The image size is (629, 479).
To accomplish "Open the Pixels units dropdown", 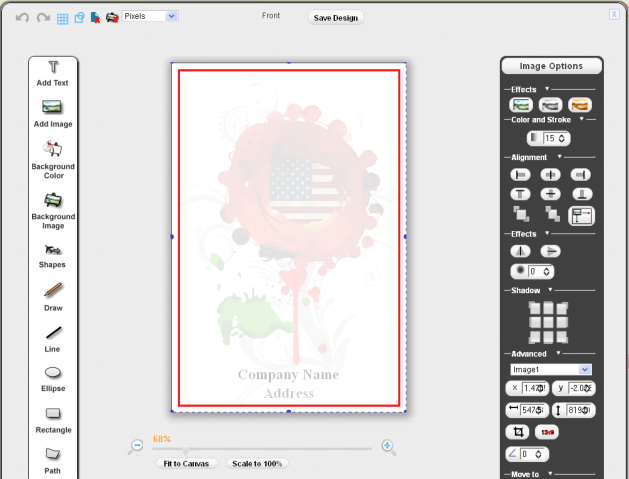I will 150,16.
